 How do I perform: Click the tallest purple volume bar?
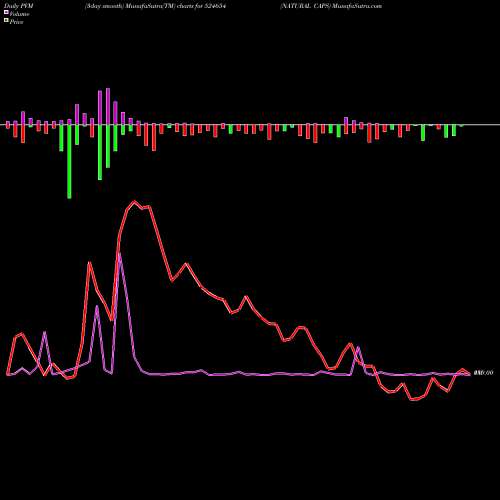108,106
